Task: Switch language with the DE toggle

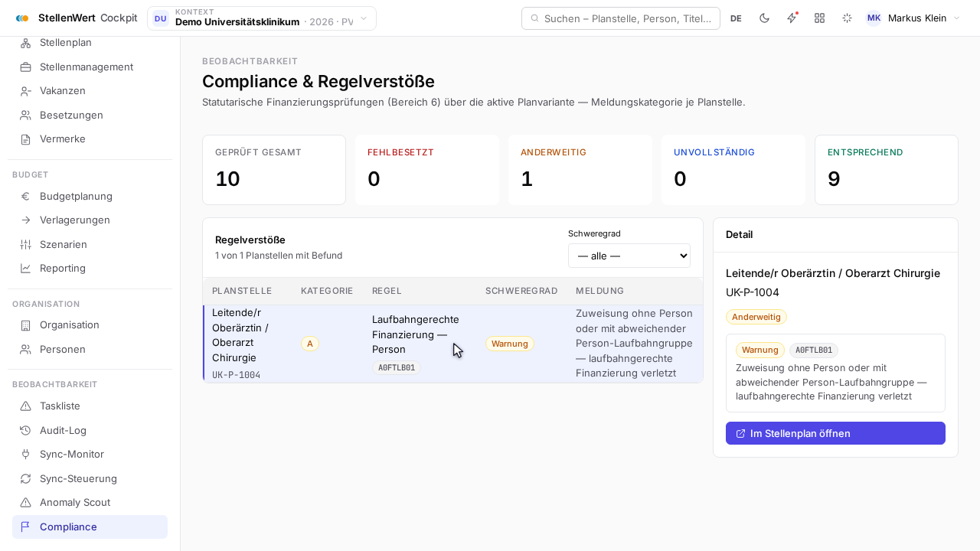Action: click(x=736, y=18)
